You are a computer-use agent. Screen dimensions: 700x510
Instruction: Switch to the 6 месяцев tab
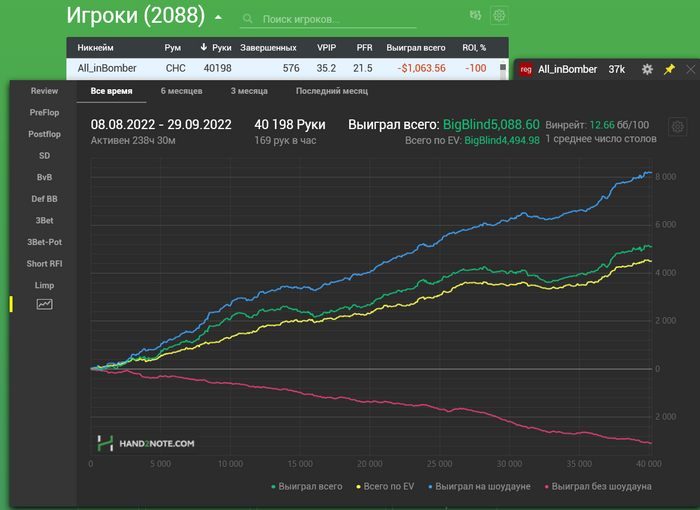(x=181, y=91)
